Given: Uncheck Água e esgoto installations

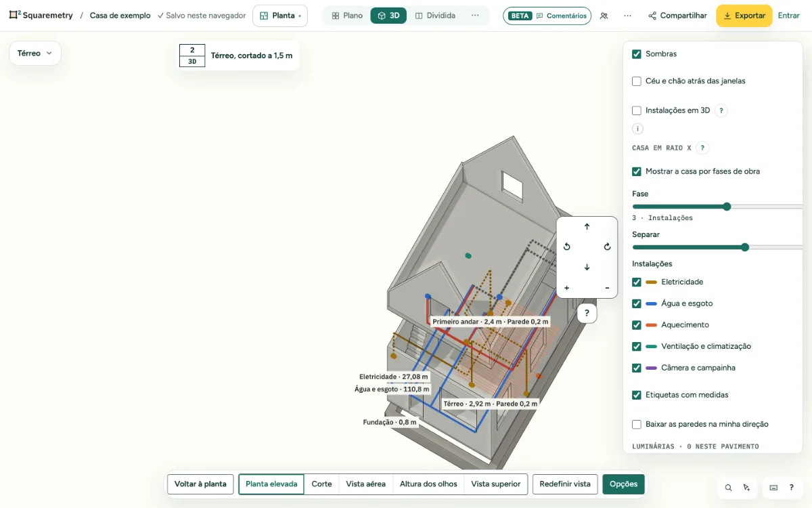Looking at the screenshot, I should 637,303.
